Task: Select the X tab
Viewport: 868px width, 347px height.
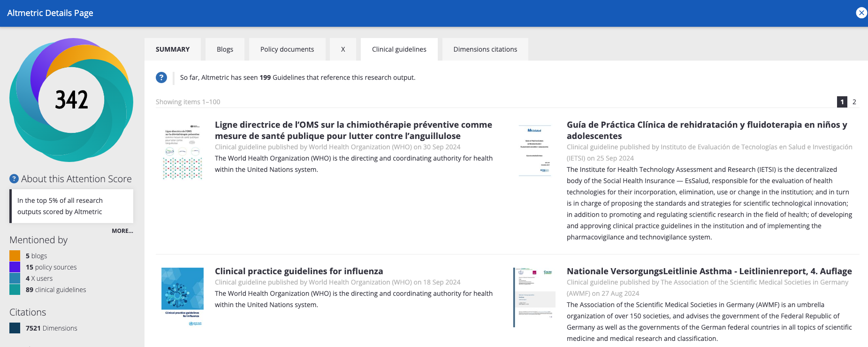Action: (343, 49)
